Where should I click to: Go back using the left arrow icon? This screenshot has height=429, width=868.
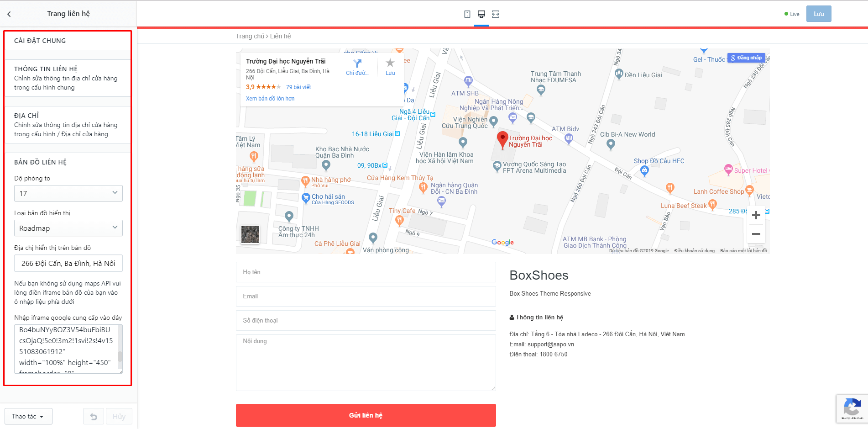point(9,14)
